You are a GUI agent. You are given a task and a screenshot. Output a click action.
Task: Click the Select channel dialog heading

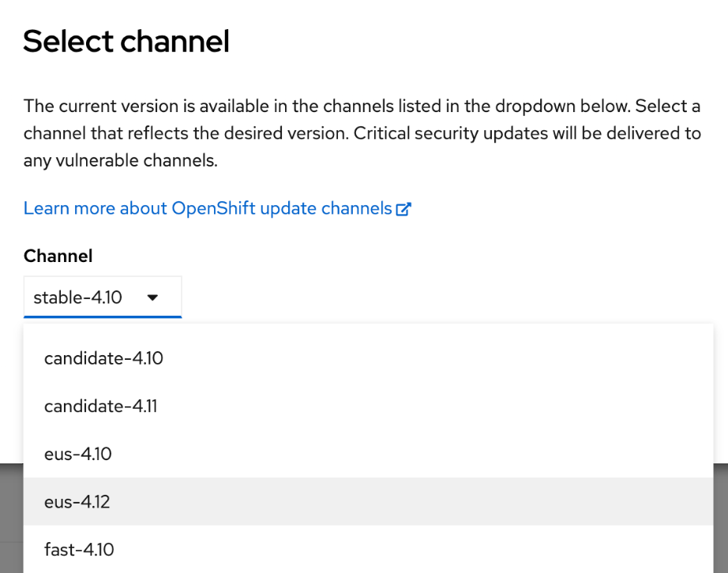[126, 41]
